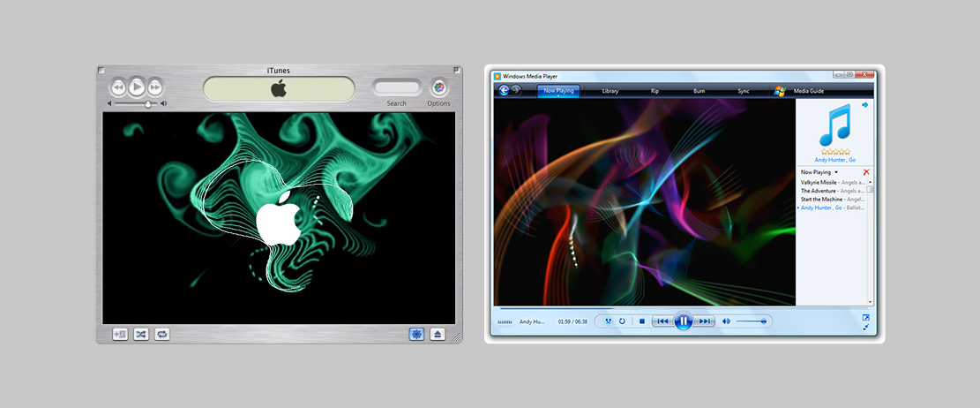Click the Windows logo beside Media Guide
Viewport: 980px width, 408px height.
780,91
